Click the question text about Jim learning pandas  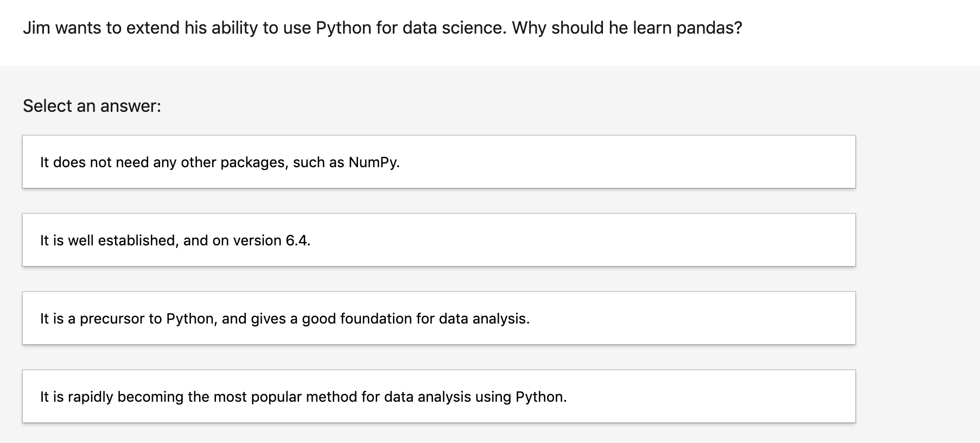pos(382,28)
